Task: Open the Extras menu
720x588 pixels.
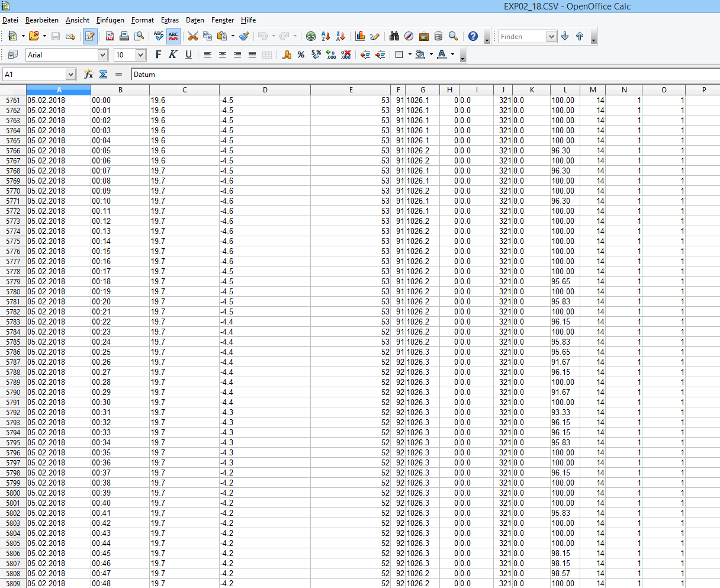Action: coord(169,20)
